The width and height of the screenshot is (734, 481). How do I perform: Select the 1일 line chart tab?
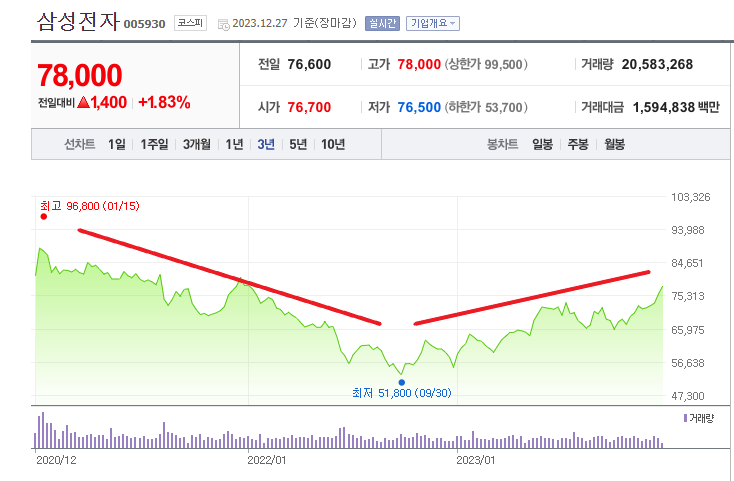[117, 144]
